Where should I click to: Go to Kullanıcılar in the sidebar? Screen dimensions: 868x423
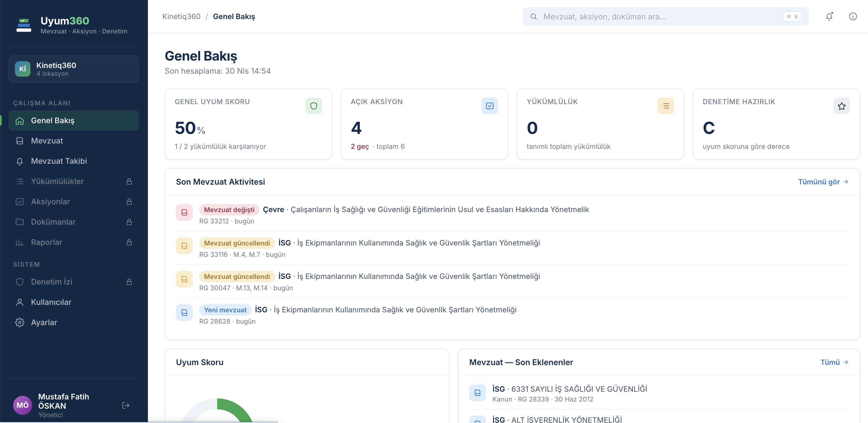74,302
